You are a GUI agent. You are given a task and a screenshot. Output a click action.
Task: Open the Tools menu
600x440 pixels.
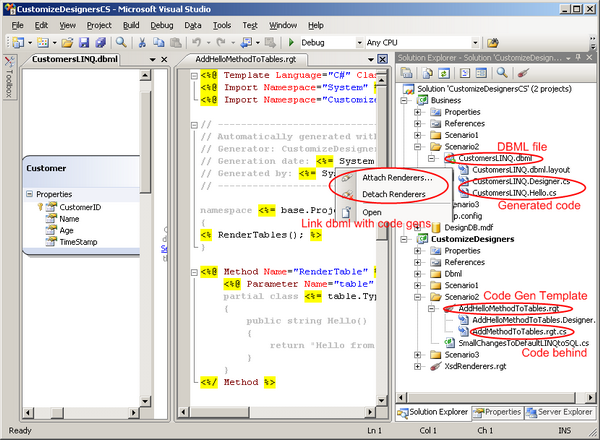click(x=222, y=25)
